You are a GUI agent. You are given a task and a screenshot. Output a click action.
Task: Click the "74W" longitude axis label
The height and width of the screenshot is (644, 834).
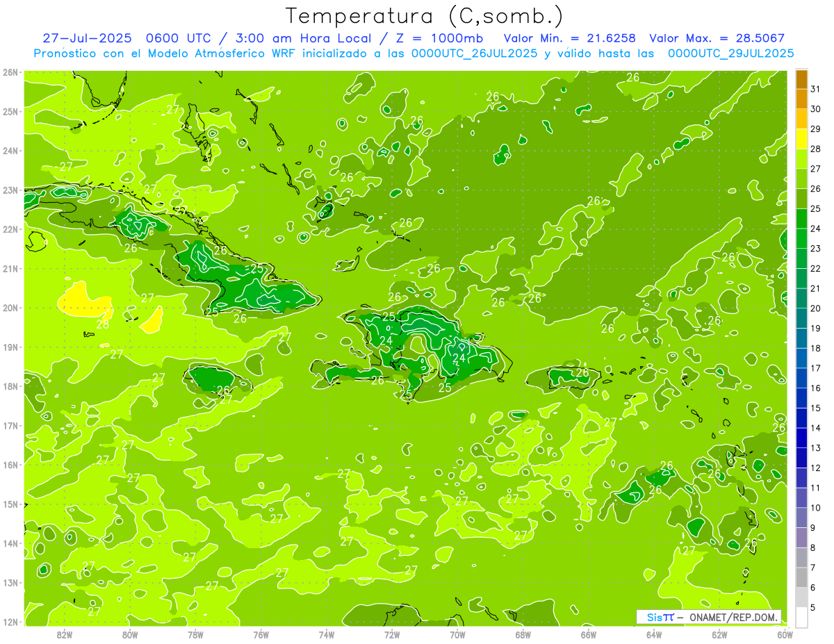(x=327, y=634)
